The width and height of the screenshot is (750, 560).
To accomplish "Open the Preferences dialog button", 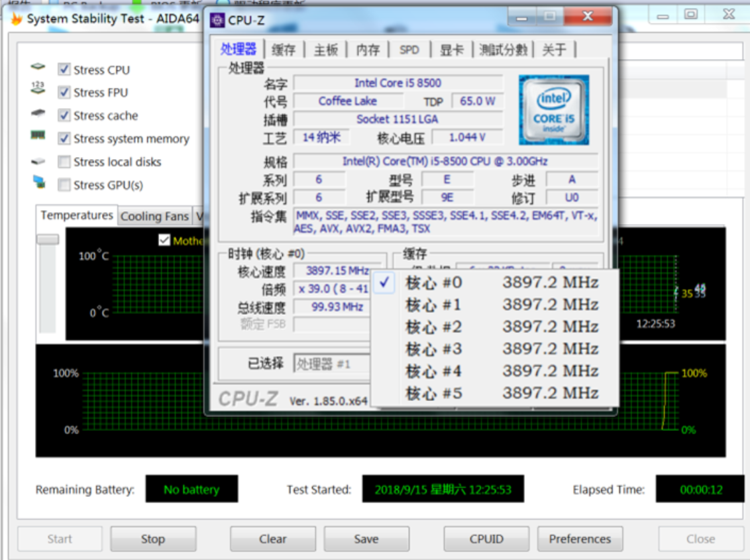I will click(x=580, y=539).
